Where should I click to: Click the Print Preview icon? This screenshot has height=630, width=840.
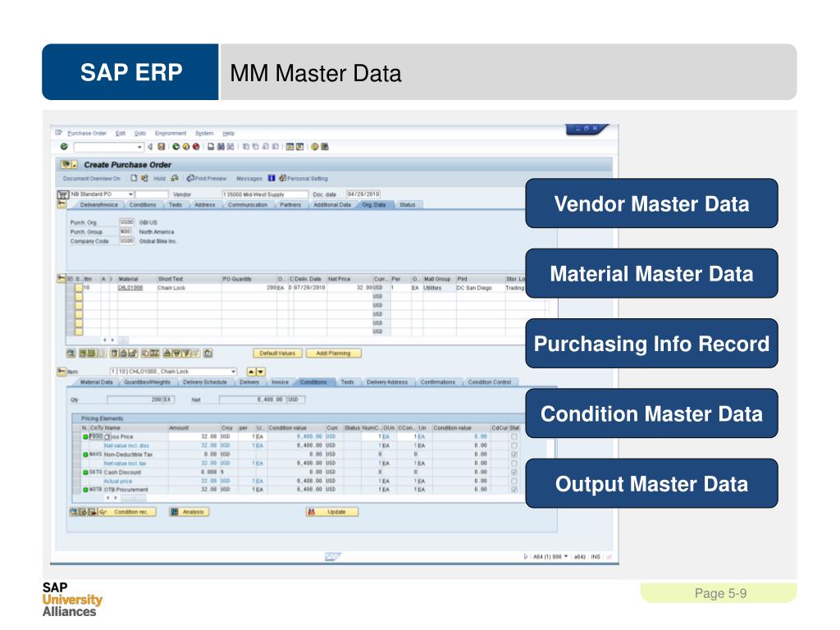pyautogui.click(x=190, y=178)
